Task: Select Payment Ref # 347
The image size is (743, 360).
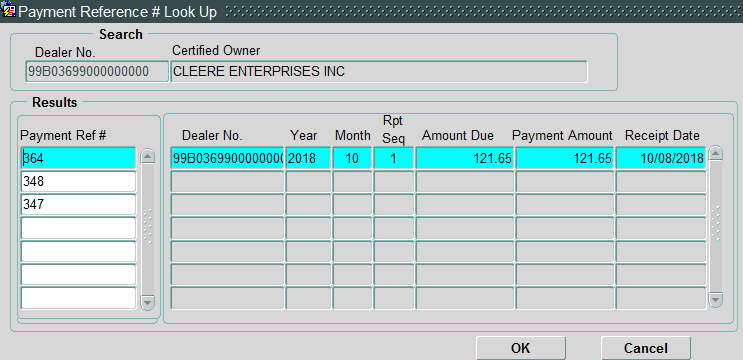Action: click(78, 205)
